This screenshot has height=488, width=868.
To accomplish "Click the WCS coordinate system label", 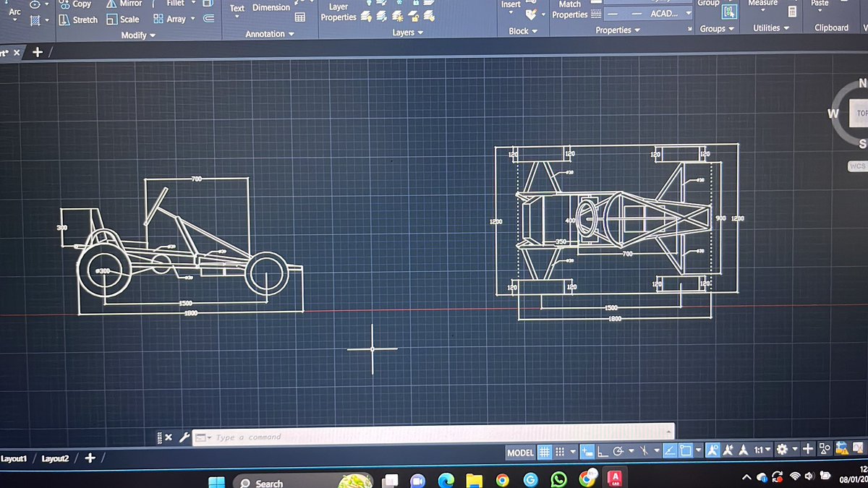I will (857, 166).
